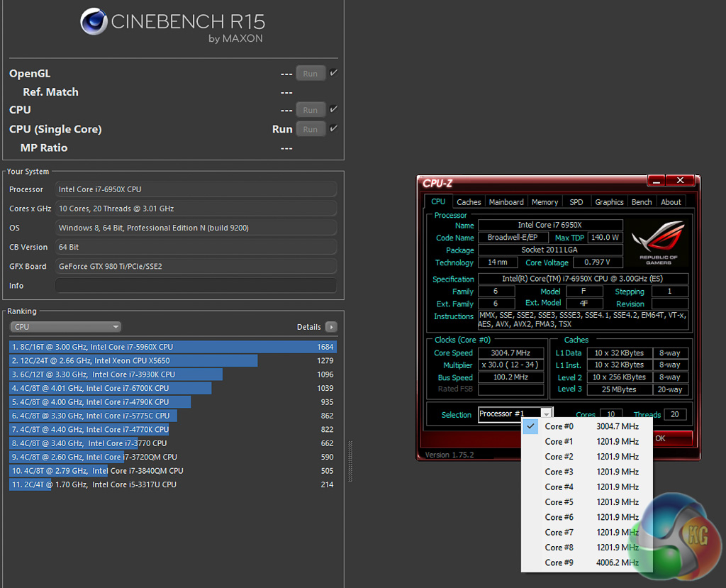
Task: Select the i7-5960X ranking bar
Action: 173,347
